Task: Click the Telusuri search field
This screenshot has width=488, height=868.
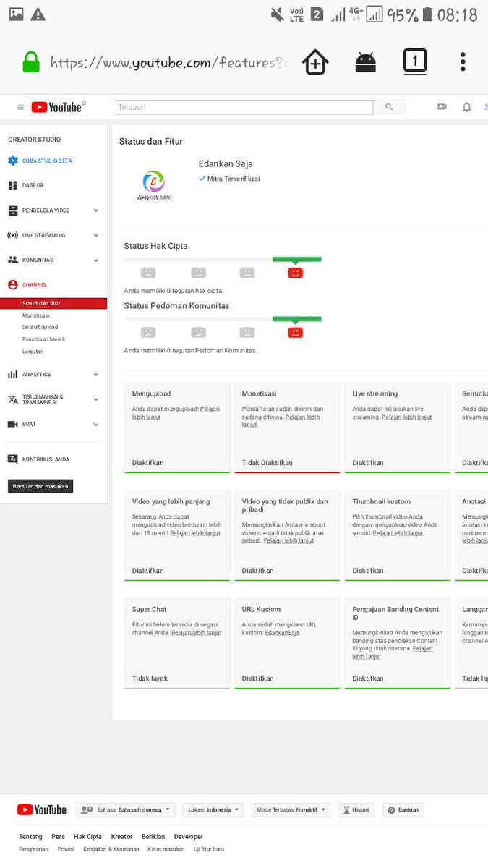Action: pyautogui.click(x=244, y=107)
